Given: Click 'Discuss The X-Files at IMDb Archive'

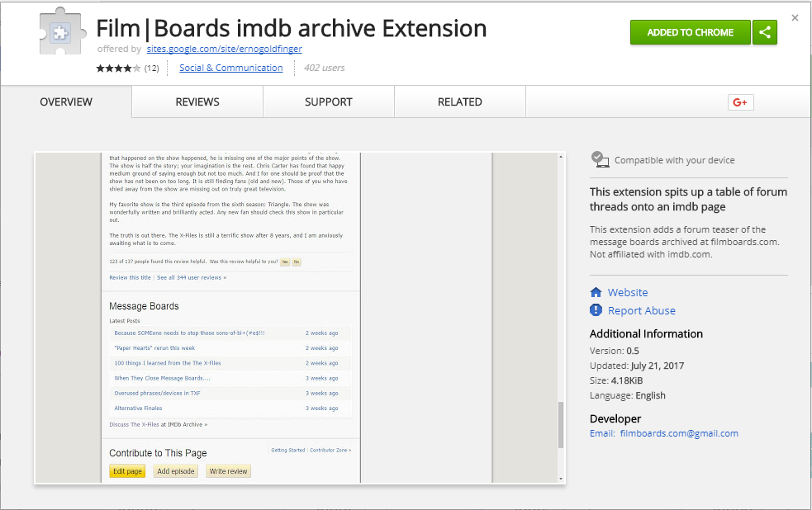Looking at the screenshot, I should [159, 425].
